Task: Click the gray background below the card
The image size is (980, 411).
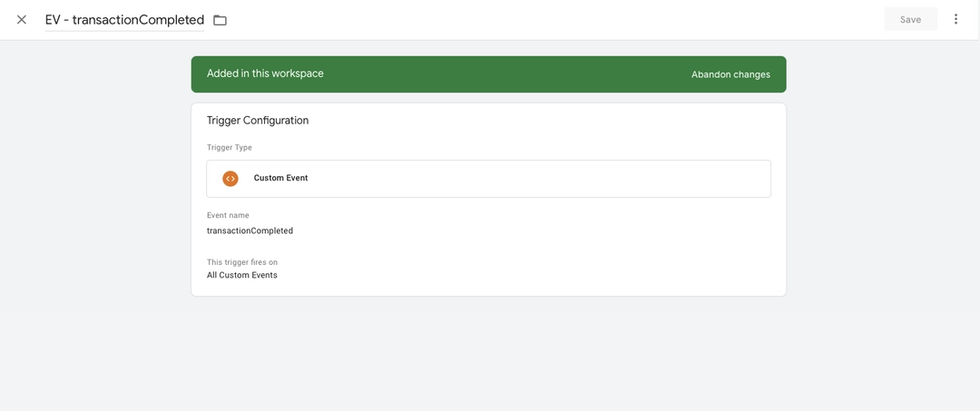Action: pyautogui.click(x=489, y=356)
